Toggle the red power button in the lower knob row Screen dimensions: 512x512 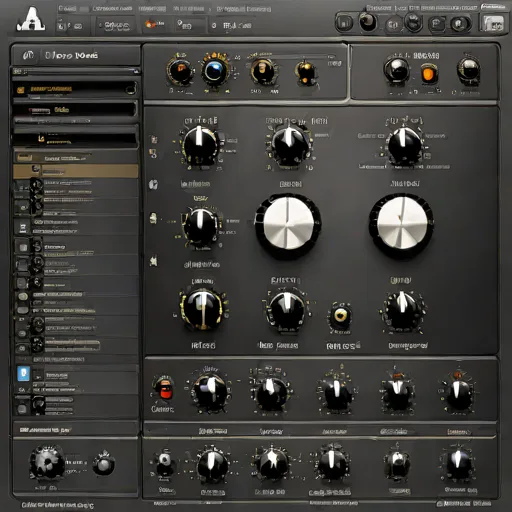click(x=165, y=391)
